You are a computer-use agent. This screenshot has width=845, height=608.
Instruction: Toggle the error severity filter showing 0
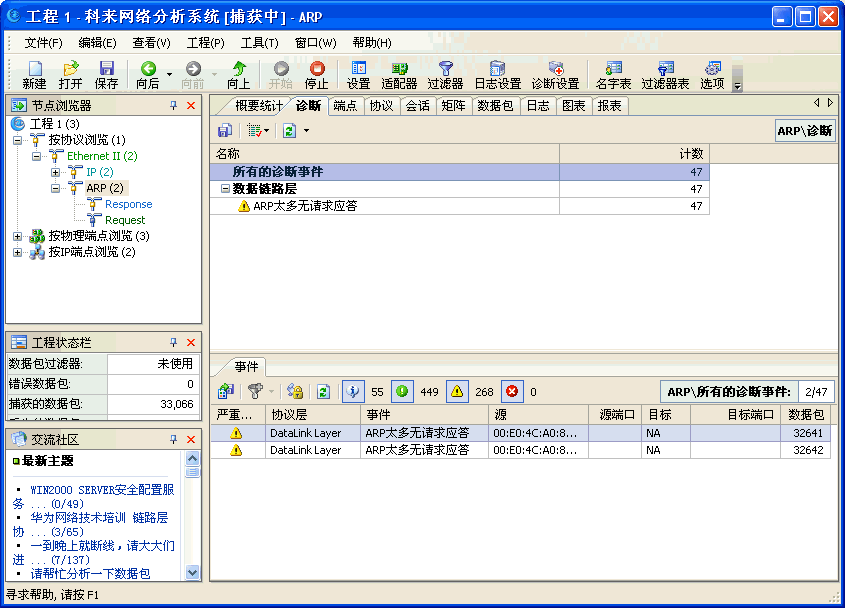pyautogui.click(x=512, y=391)
